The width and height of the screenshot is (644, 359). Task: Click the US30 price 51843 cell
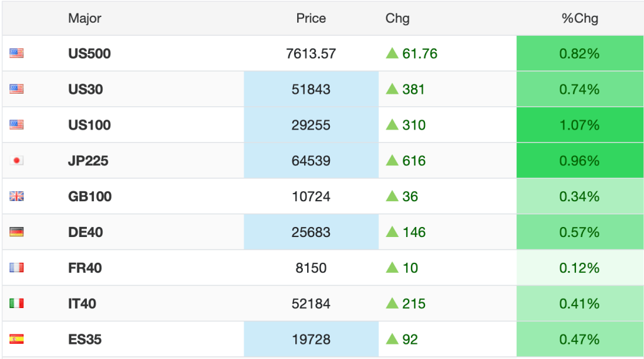coord(311,89)
